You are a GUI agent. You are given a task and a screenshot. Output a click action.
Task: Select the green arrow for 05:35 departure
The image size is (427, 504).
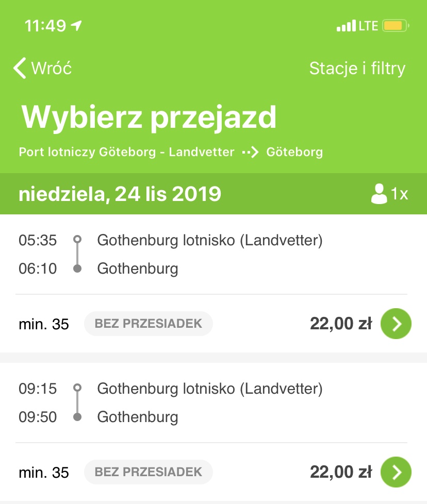coord(396,323)
